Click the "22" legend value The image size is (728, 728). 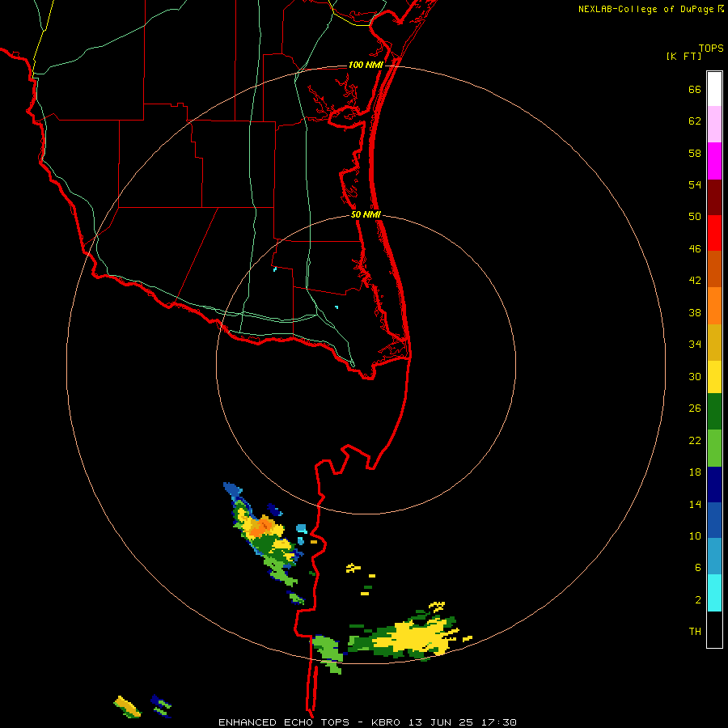695,441
